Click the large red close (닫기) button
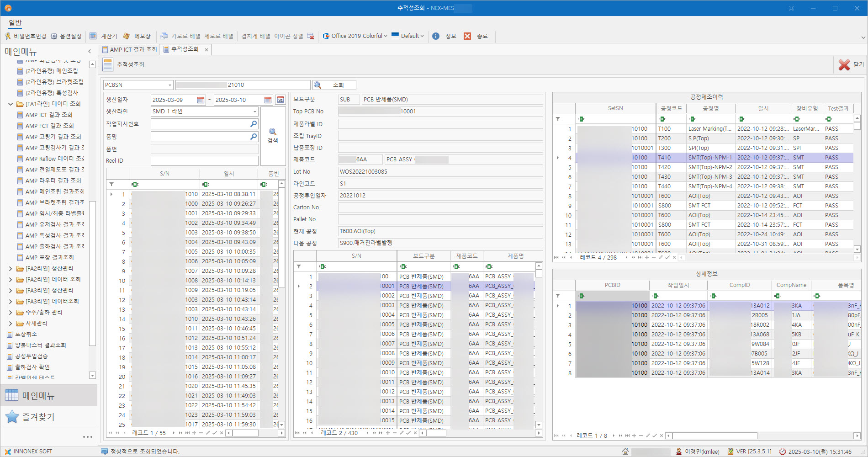Screen dimensions: 868x457 [844, 65]
